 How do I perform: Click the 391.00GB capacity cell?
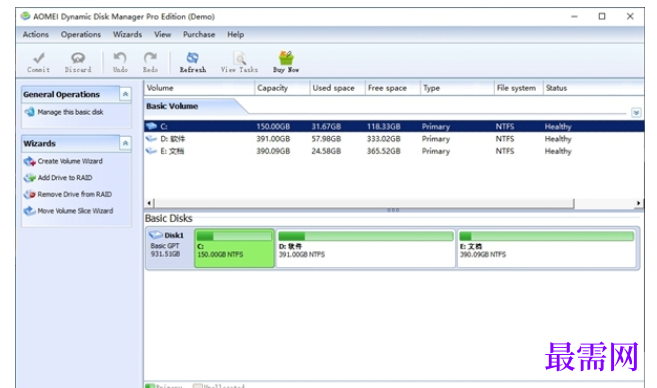[273, 139]
